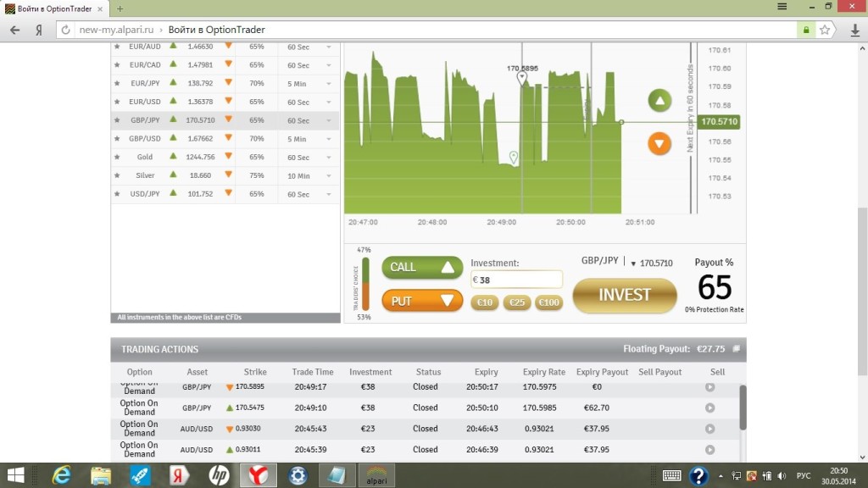Open Internet Explorer from taskbar
This screenshot has width=868, height=488.
coord(61,475)
